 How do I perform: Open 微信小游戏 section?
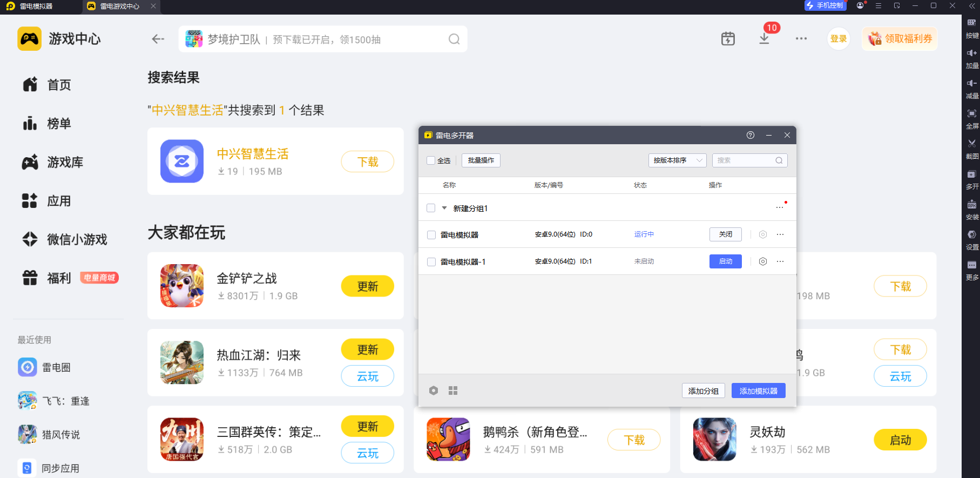pos(65,239)
